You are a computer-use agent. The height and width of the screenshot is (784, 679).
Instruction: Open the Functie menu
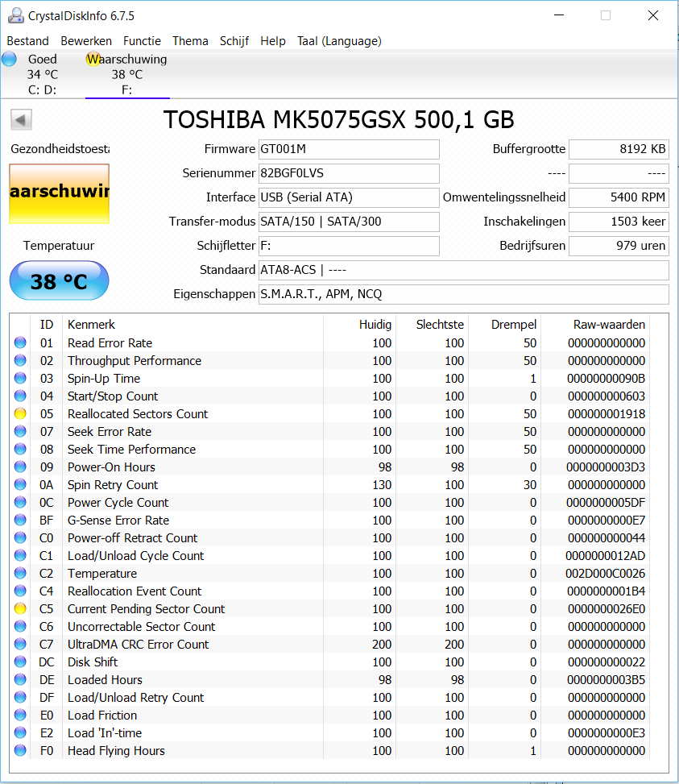[142, 41]
